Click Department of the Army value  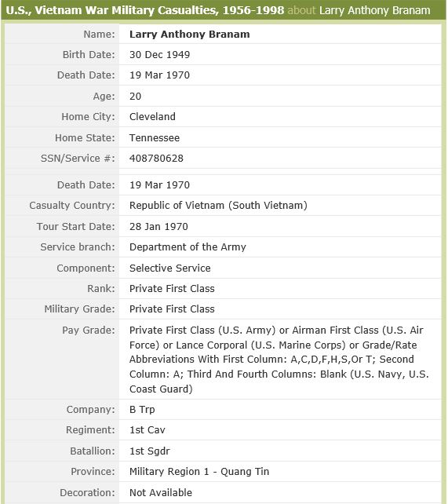point(188,247)
